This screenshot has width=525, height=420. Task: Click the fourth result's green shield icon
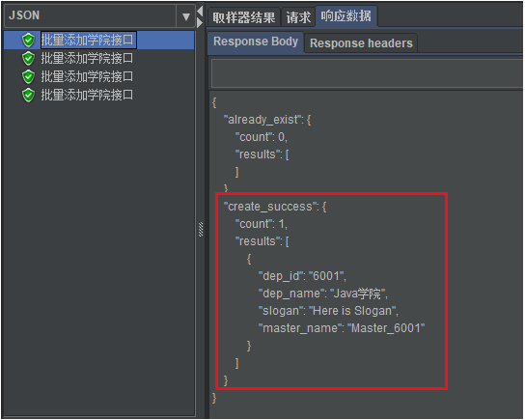click(x=28, y=96)
